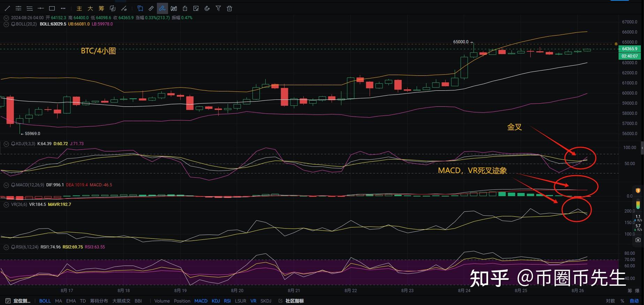This screenshot has height=305, width=644.
Task: Click the highlighted brush drawing tool
Action: pos(162,8)
